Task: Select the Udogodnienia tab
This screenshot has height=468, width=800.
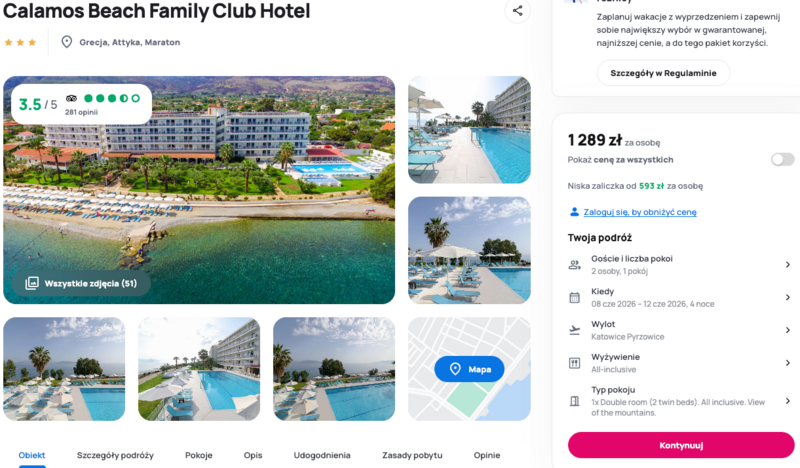Action: [322, 455]
